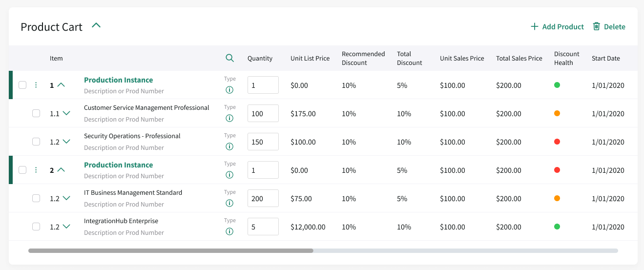Click the horizontal scrollbar thumb

(170, 251)
